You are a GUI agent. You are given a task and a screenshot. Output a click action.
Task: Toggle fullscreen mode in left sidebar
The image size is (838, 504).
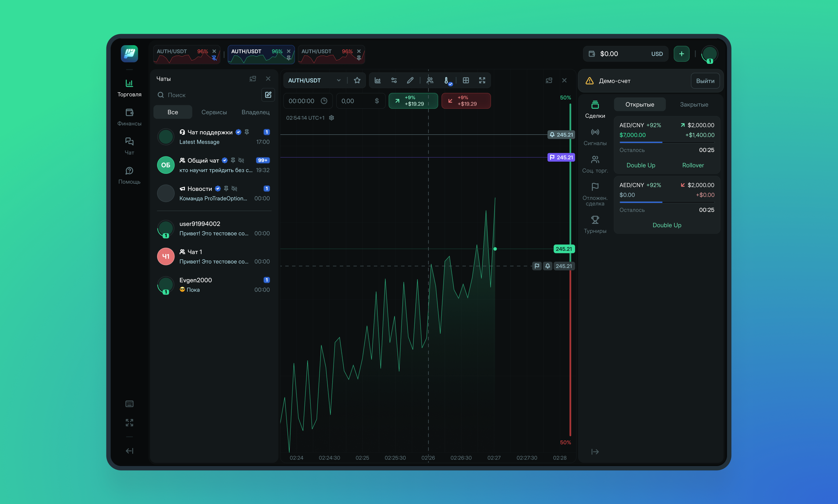(x=129, y=423)
